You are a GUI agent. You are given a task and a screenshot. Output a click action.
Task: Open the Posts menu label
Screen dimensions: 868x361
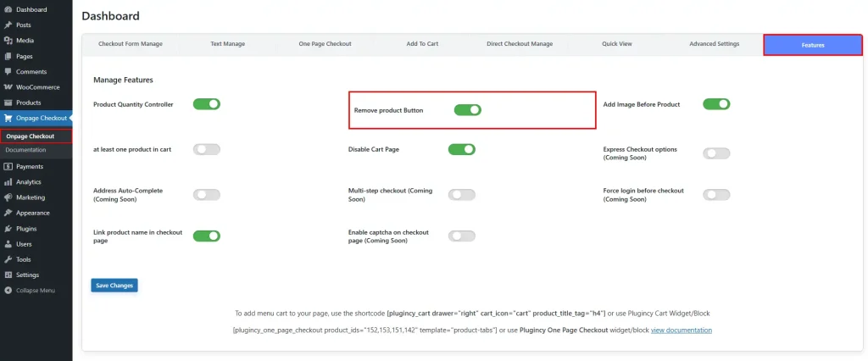[24, 25]
